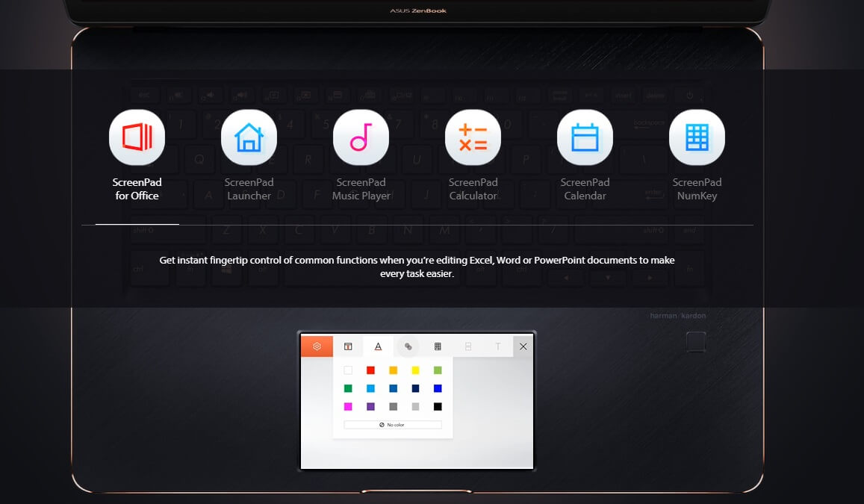Select the dark gray color swatch

tap(393, 406)
